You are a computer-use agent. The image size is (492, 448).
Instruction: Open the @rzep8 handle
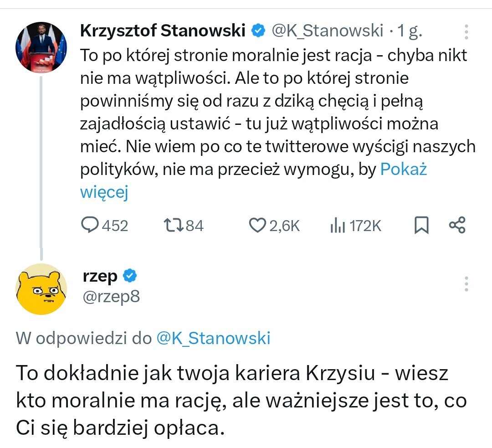[x=111, y=297]
